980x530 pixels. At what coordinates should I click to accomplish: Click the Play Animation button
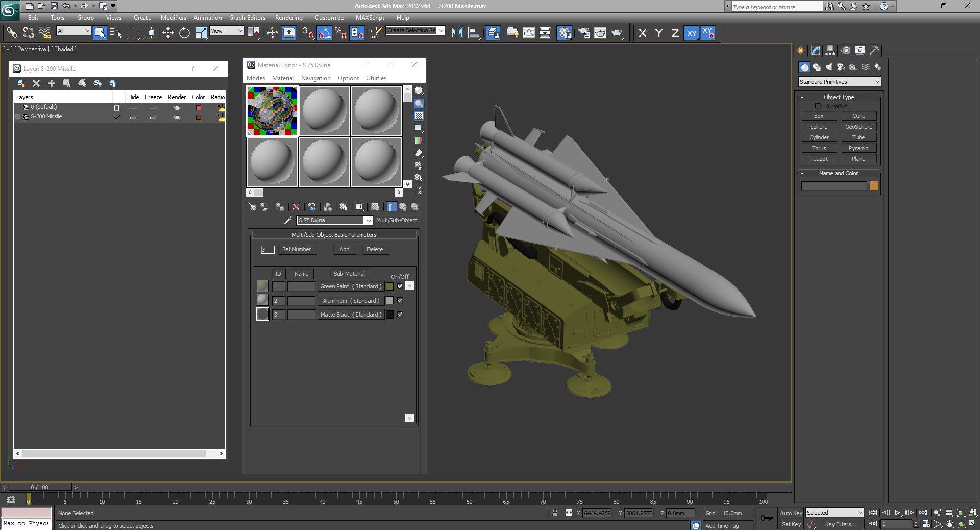click(x=898, y=513)
